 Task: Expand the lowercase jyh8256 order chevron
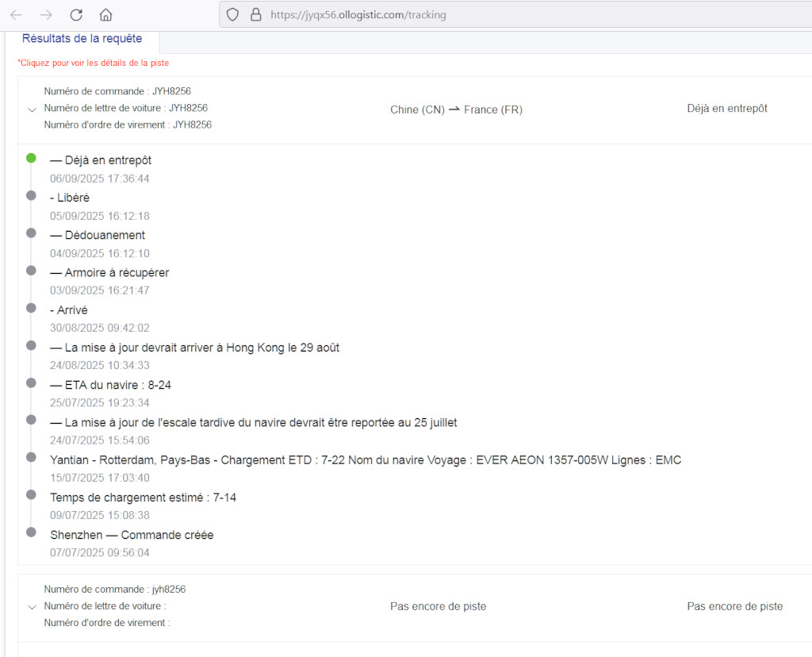(x=32, y=607)
